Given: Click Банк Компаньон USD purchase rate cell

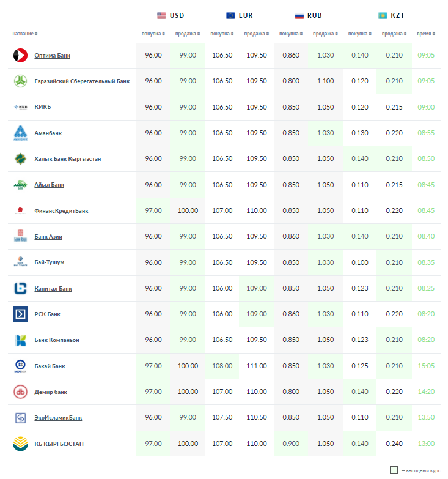Looking at the screenshot, I should pyautogui.click(x=153, y=340).
